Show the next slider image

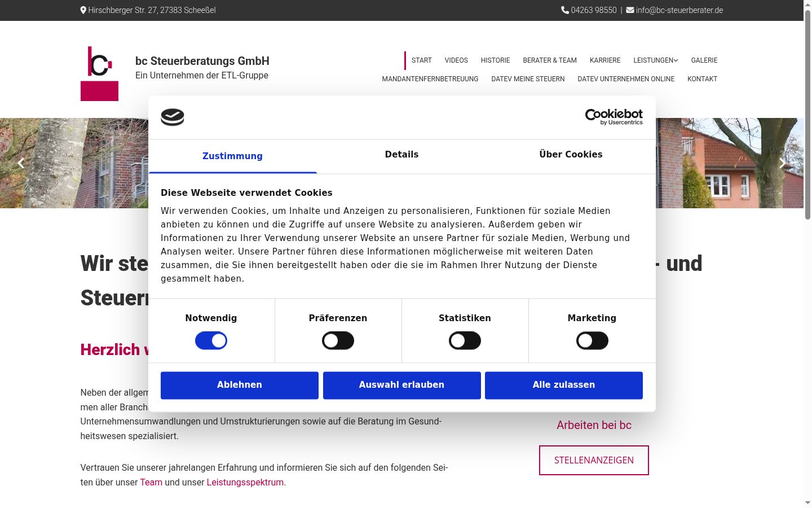(782, 163)
